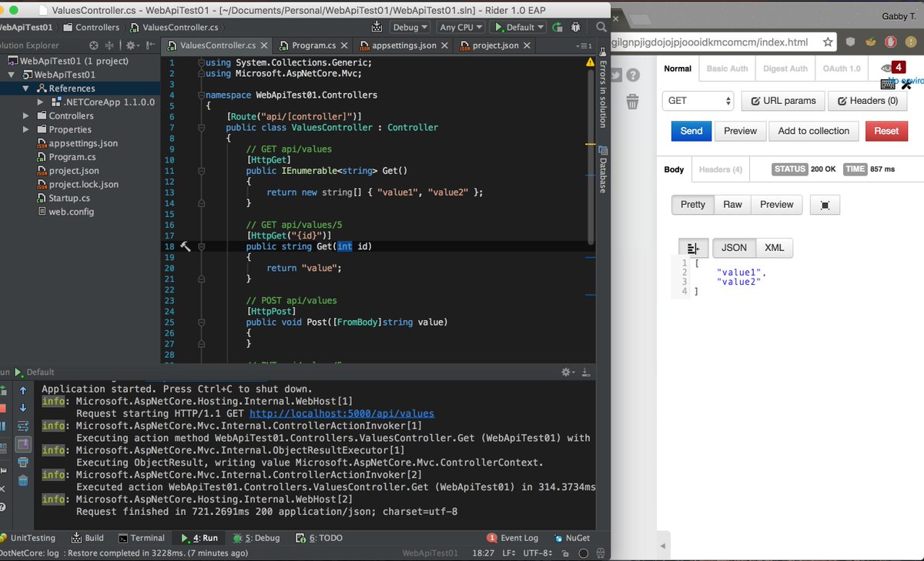Click the down arrow in Run console
The width and height of the screenshot is (924, 561).
(x=23, y=408)
